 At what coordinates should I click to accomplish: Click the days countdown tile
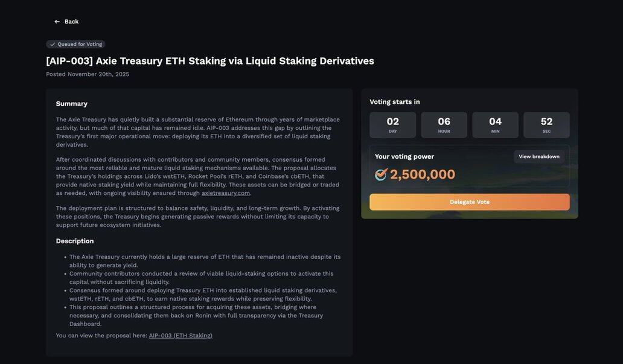point(393,124)
